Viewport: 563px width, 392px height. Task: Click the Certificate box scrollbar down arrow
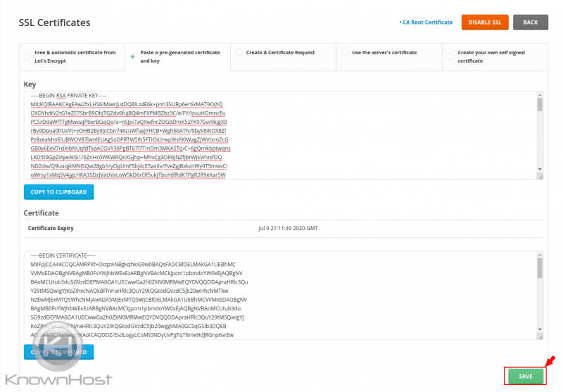[x=540, y=329]
